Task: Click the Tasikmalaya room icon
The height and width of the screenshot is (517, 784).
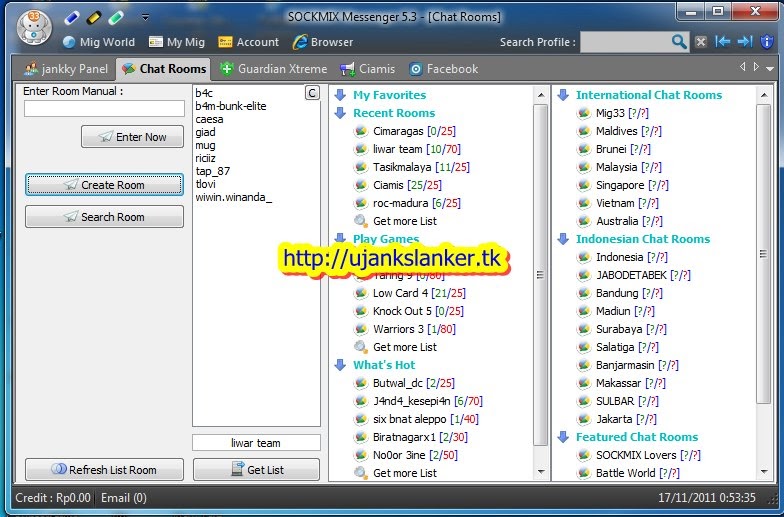Action: [360, 167]
